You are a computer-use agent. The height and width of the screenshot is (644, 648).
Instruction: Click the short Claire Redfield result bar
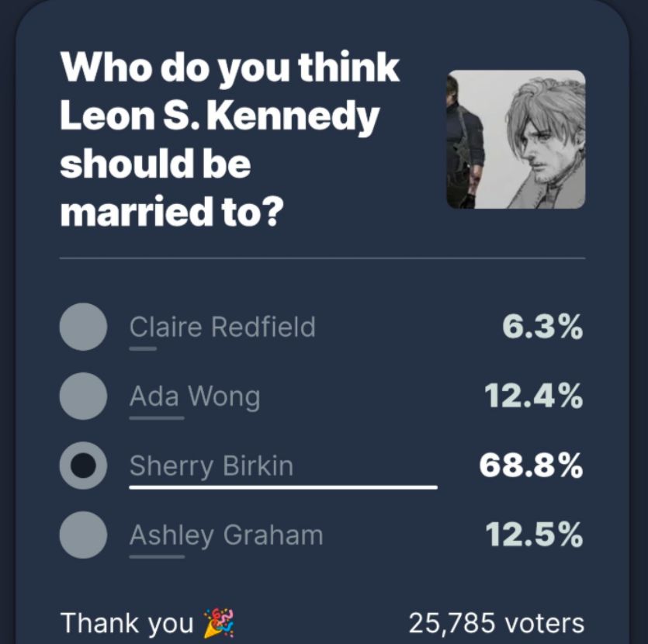[143, 348]
